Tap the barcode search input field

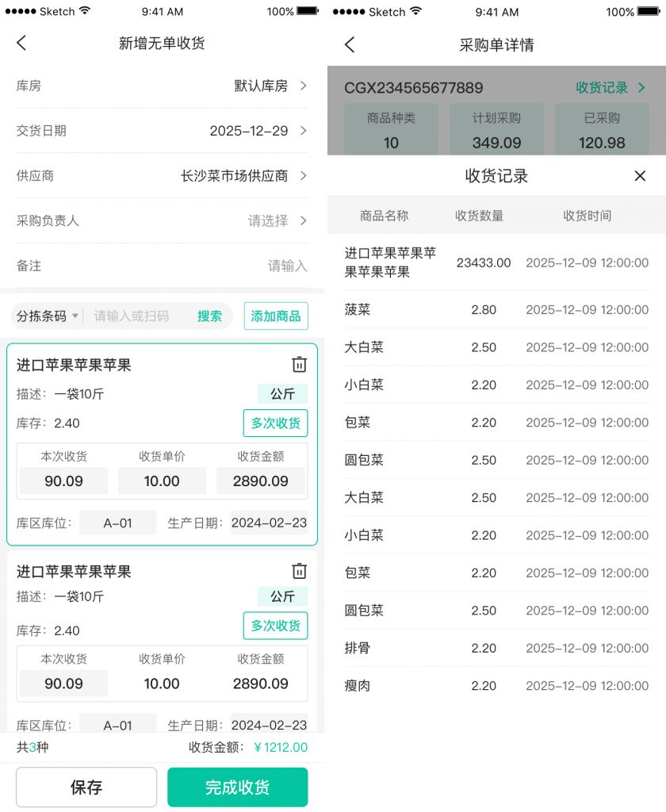pos(135,316)
